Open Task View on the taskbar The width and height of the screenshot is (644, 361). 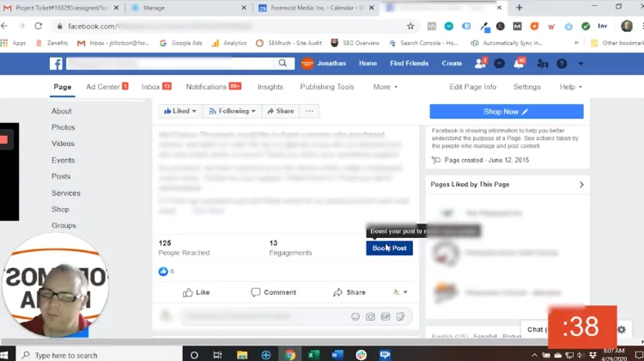(x=218, y=355)
